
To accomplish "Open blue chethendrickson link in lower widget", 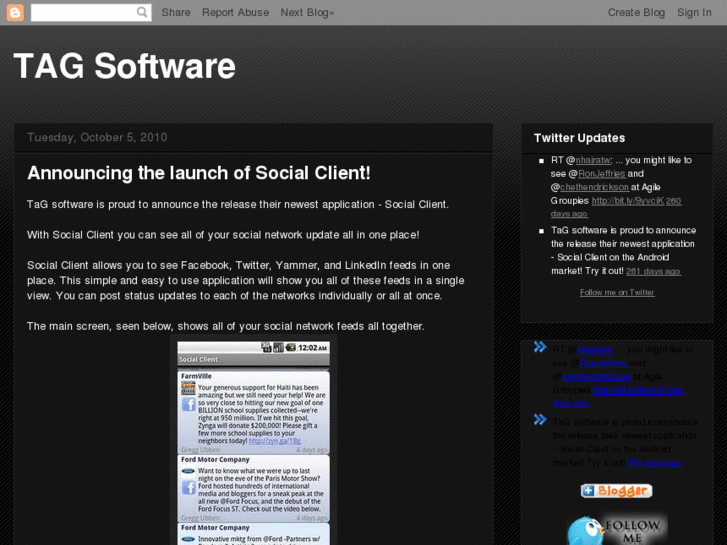I will click(596, 376).
